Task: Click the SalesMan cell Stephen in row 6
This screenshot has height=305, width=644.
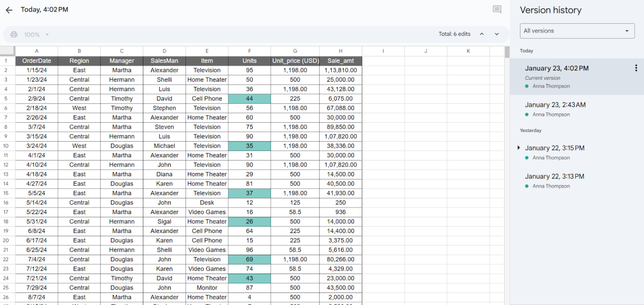Action: click(164, 108)
